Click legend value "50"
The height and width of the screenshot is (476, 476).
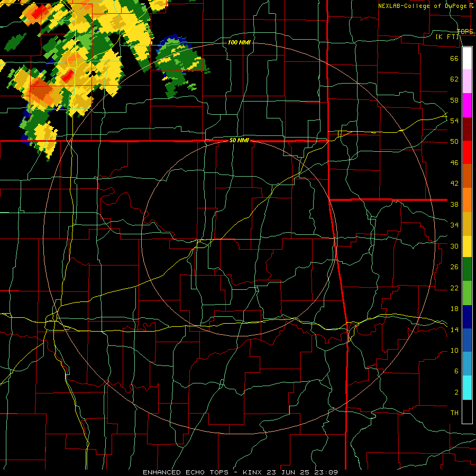click(454, 142)
